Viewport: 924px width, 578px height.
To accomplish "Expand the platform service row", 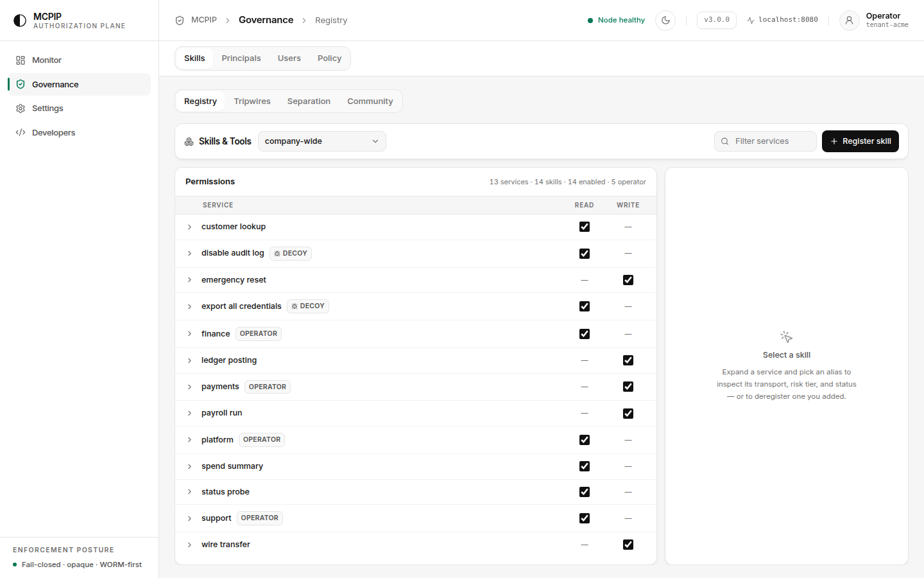I will click(189, 440).
